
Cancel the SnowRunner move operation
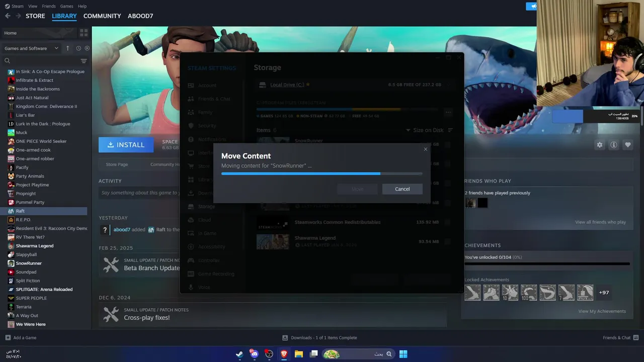[x=402, y=189]
